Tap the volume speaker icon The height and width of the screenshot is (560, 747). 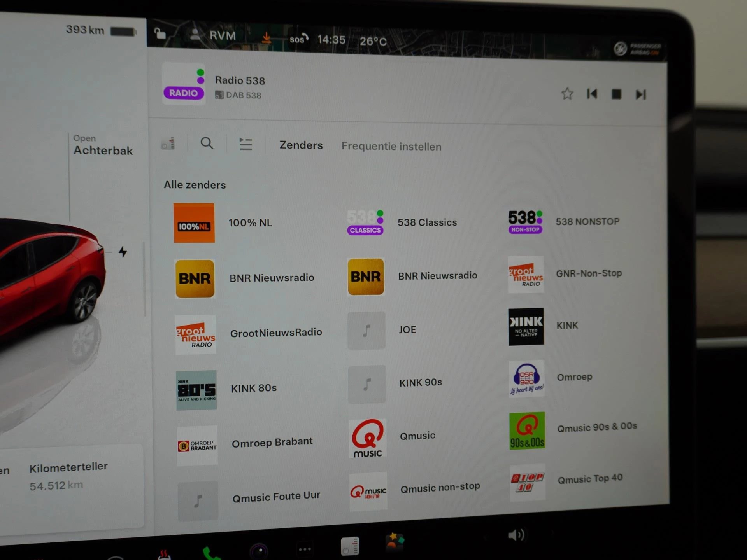[516, 535]
